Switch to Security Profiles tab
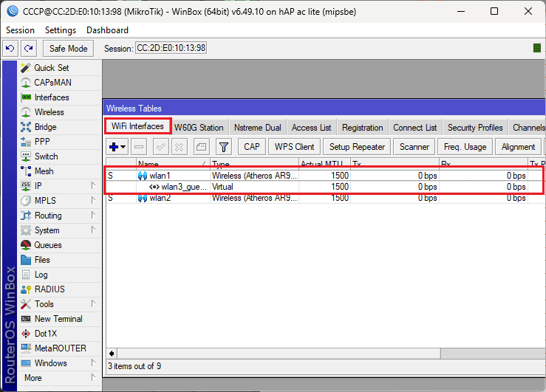546x392 pixels. pos(475,128)
